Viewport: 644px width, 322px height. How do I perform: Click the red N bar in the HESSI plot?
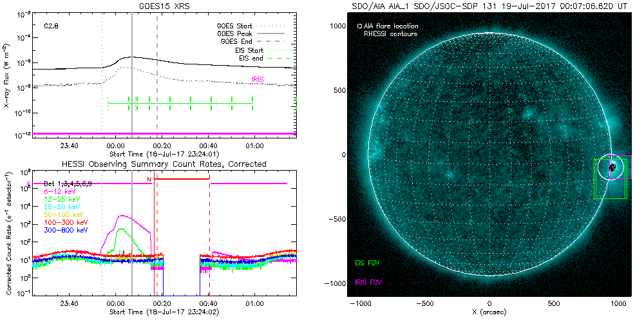click(182, 179)
